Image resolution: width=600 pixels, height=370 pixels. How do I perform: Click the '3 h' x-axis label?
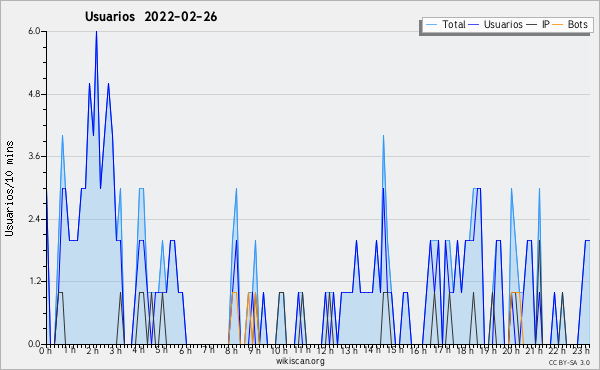pyautogui.click(x=116, y=351)
